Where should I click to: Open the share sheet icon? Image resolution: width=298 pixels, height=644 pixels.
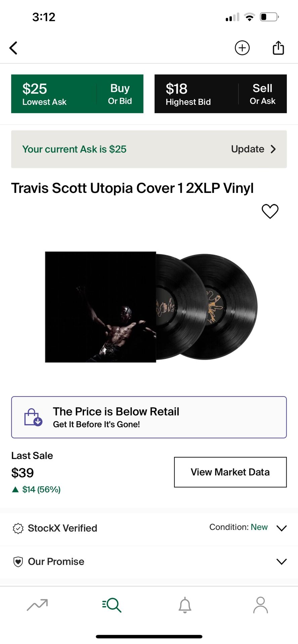278,48
